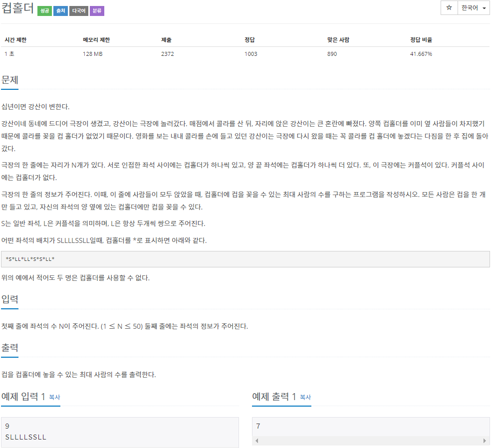The height and width of the screenshot is (448, 491).
Task: Click the 2372 submissions value
Action: (x=168, y=54)
